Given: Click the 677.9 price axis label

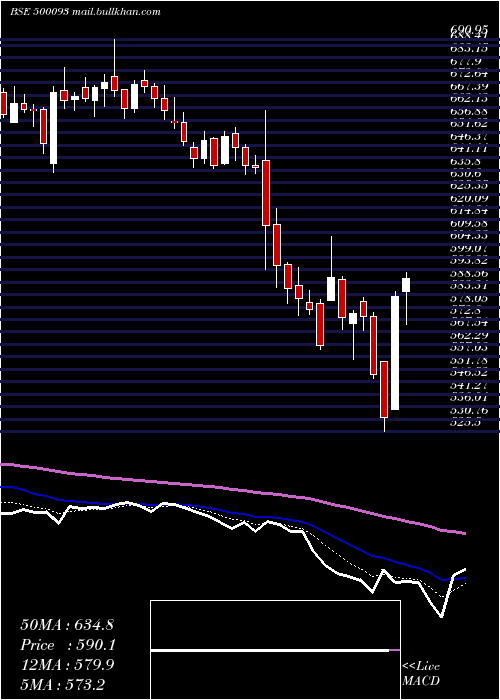Looking at the screenshot, I should (465, 60).
